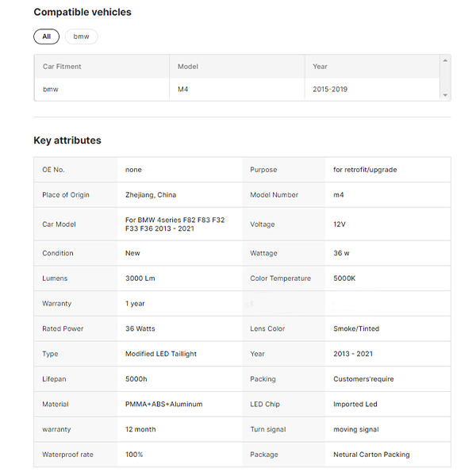
Task: Click the Year column header in fitment table
Action: coord(320,67)
